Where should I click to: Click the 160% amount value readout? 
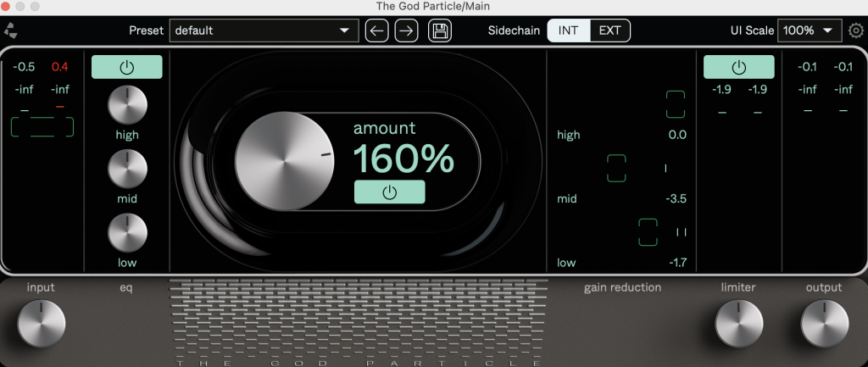coord(403,159)
